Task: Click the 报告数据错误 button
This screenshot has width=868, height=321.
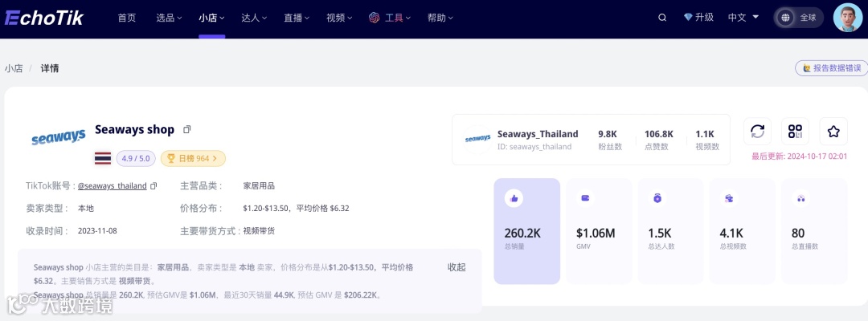Action: coord(832,68)
